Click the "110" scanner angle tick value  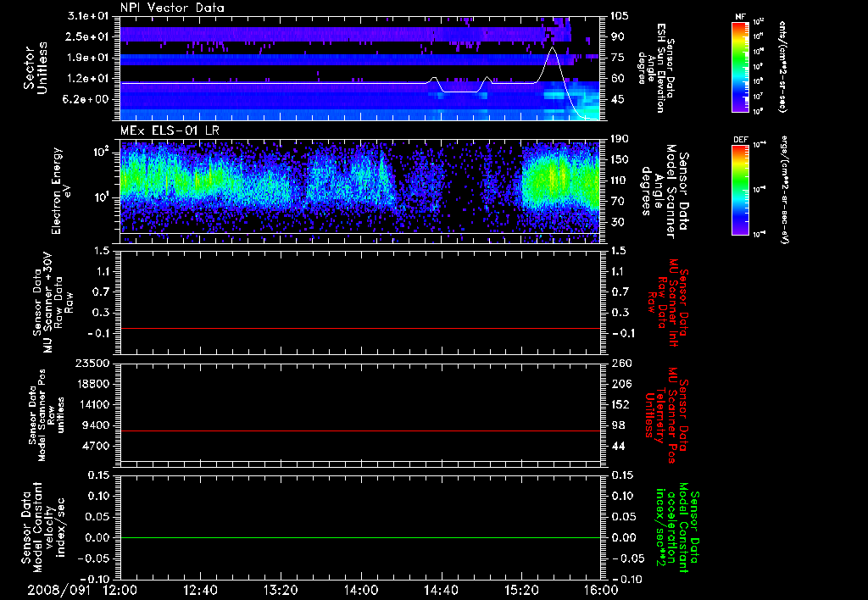(x=620, y=181)
